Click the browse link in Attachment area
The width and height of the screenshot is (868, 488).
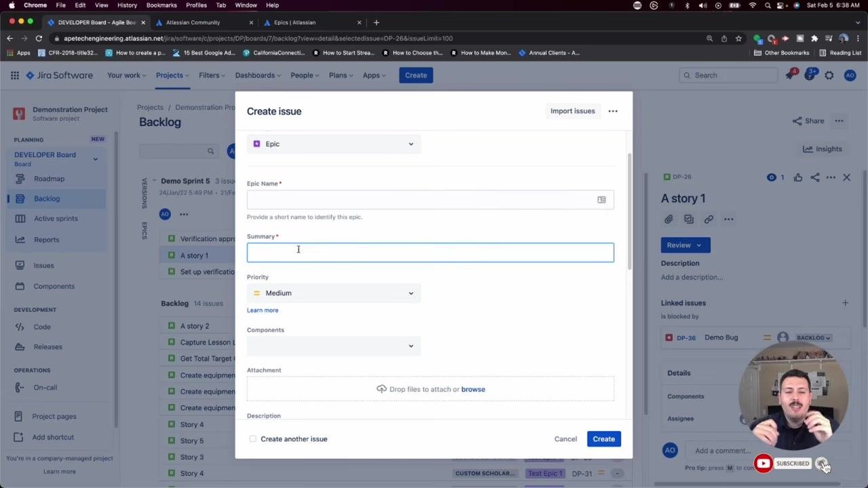pos(473,390)
